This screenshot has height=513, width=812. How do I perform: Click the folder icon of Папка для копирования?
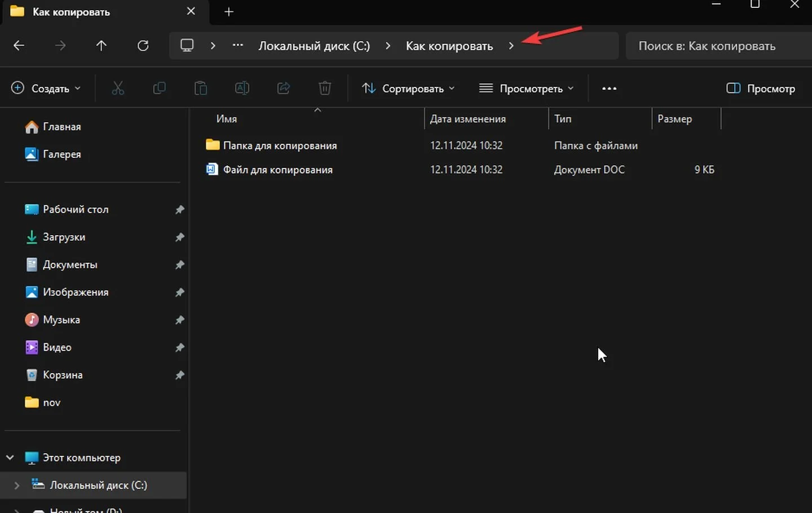[x=213, y=145]
